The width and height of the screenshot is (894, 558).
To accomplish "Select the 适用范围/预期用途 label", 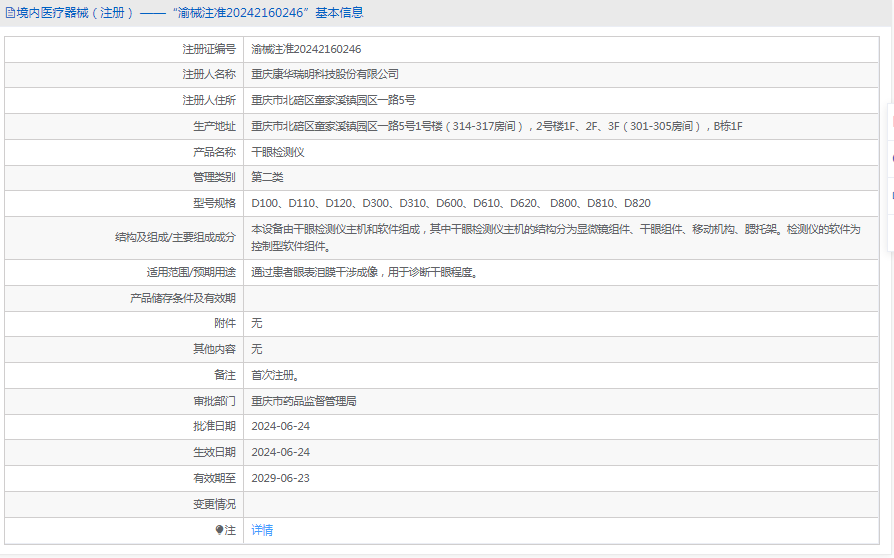I will point(191,272).
